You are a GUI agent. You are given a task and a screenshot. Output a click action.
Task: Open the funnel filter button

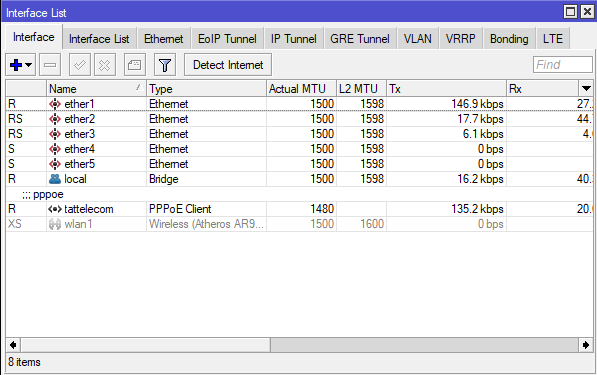(x=165, y=65)
